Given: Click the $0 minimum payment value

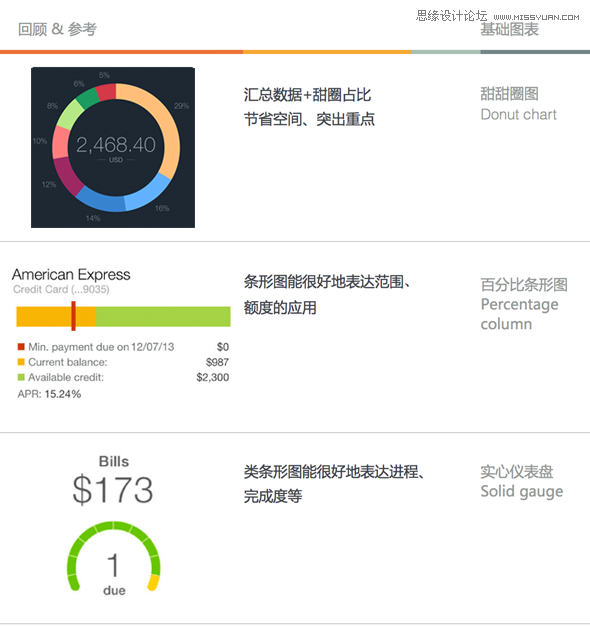Looking at the screenshot, I should [x=223, y=347].
